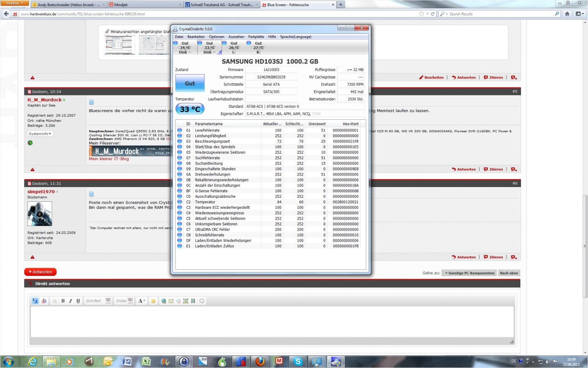
Task: Open the Firefox application menu button
Action: [14, 3]
